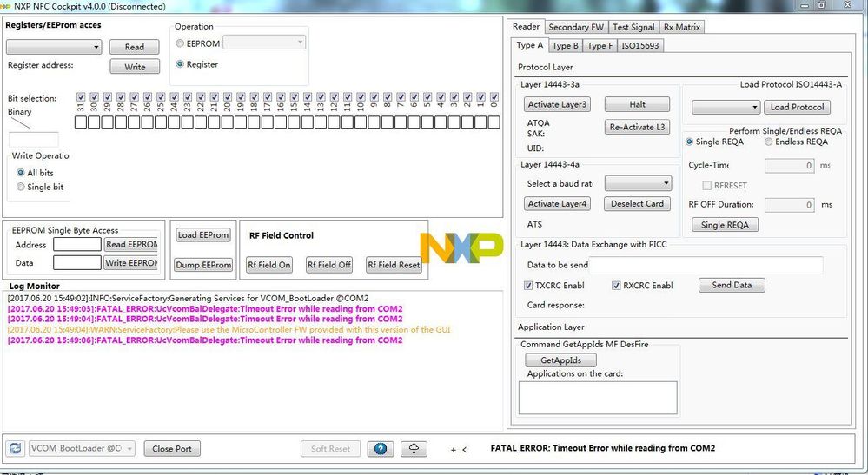Select the Endless REQA radio option
Screen dimensions: 868x475
[768, 142]
